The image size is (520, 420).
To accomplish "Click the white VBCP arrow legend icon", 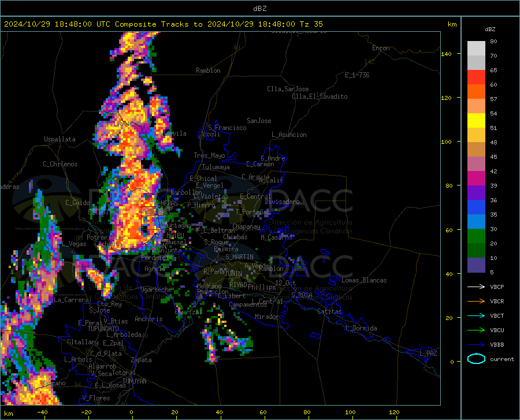I will (476, 287).
